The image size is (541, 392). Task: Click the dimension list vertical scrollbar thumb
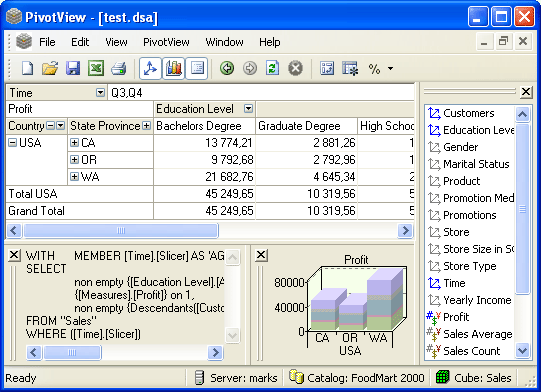(x=522, y=209)
